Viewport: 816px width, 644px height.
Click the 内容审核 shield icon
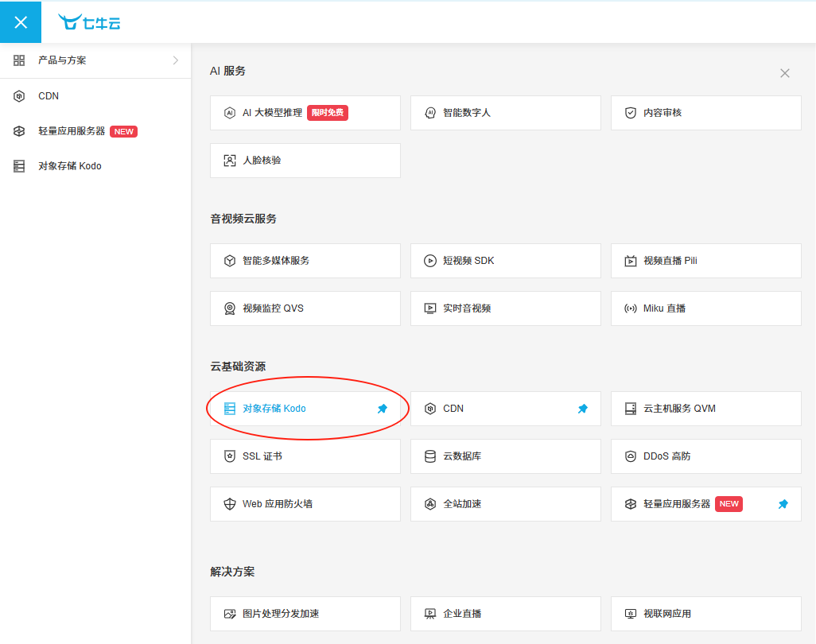(x=631, y=112)
